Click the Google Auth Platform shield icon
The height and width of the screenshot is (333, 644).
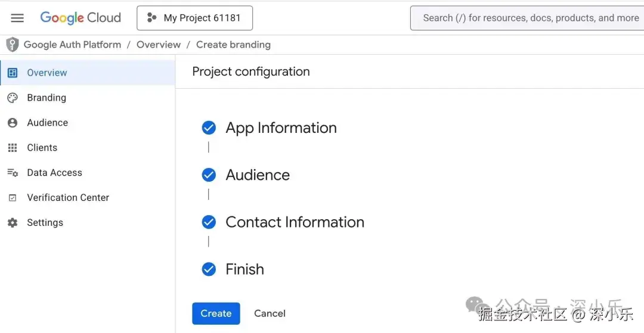point(13,45)
